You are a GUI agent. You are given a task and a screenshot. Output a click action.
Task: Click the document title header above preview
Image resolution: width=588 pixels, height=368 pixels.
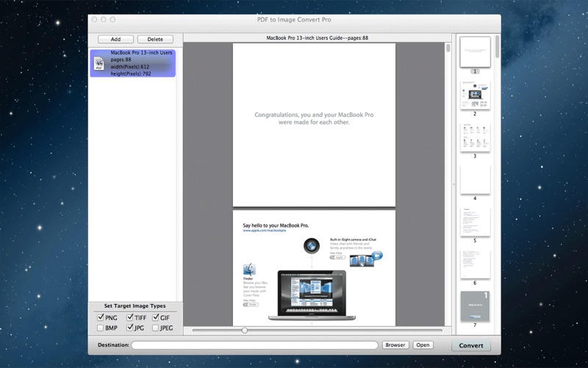coord(318,38)
